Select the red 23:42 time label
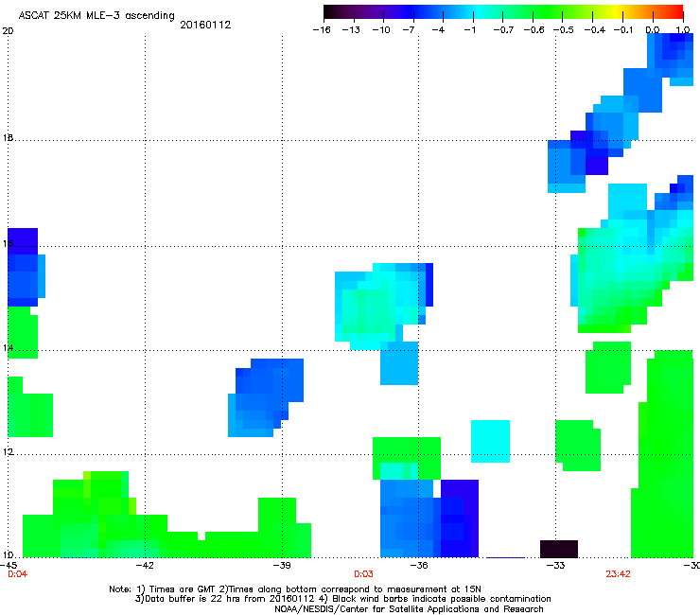This screenshot has height=615, width=700. tap(618, 574)
